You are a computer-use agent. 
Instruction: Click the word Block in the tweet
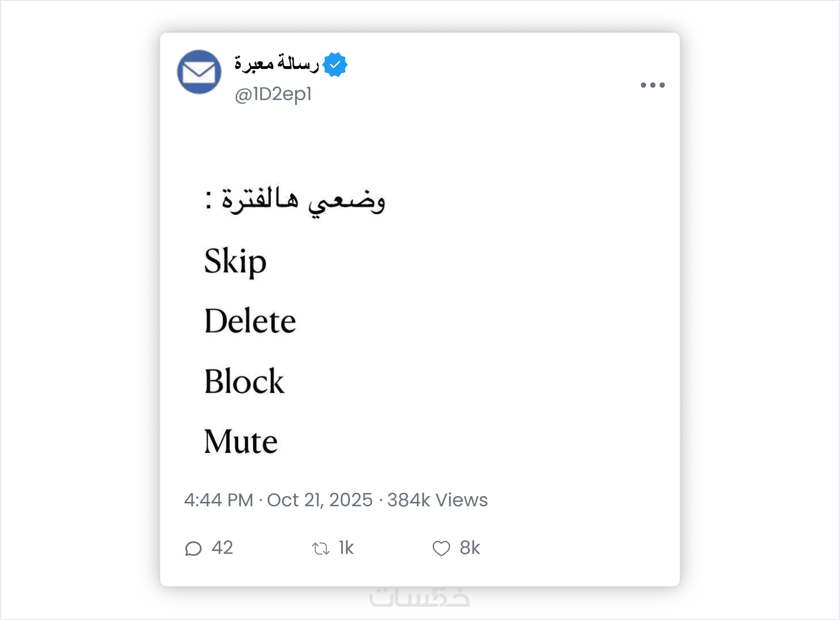click(244, 381)
